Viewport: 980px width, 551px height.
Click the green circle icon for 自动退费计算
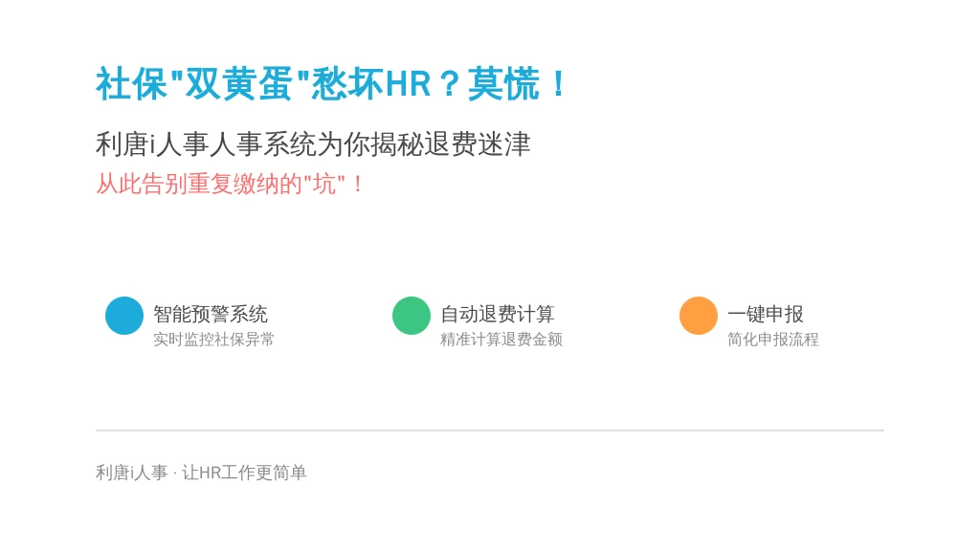(412, 316)
